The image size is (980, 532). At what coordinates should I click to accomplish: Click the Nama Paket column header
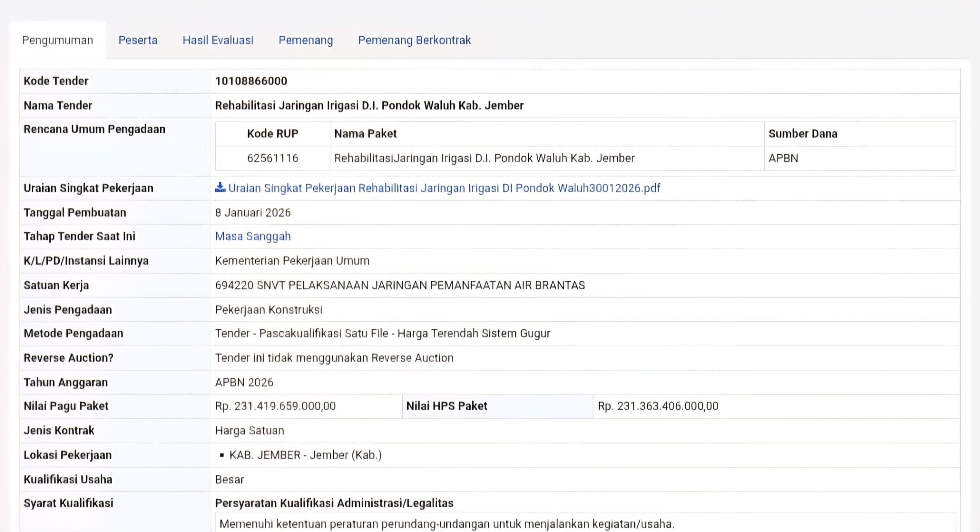[365, 134]
